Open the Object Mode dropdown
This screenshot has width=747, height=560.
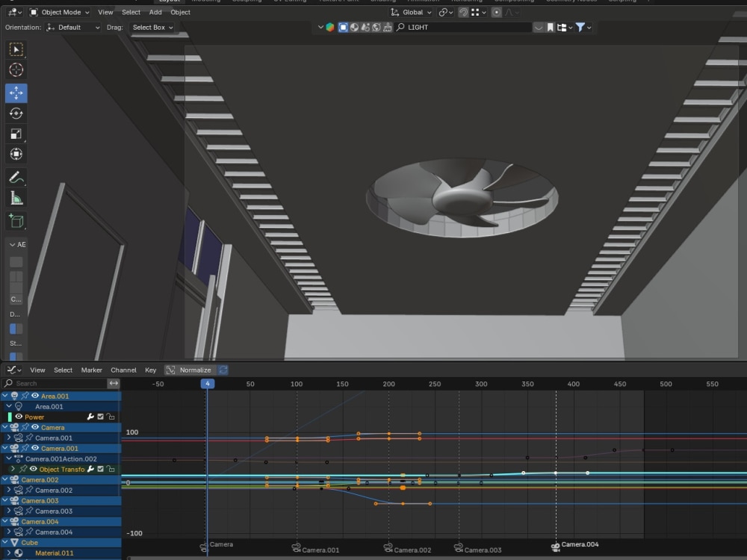(x=60, y=13)
